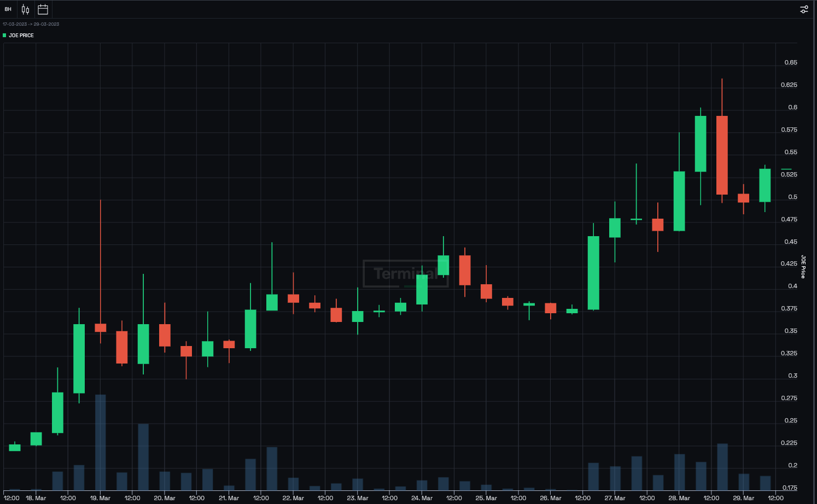Click the 29. Mar time axis label

744,498
